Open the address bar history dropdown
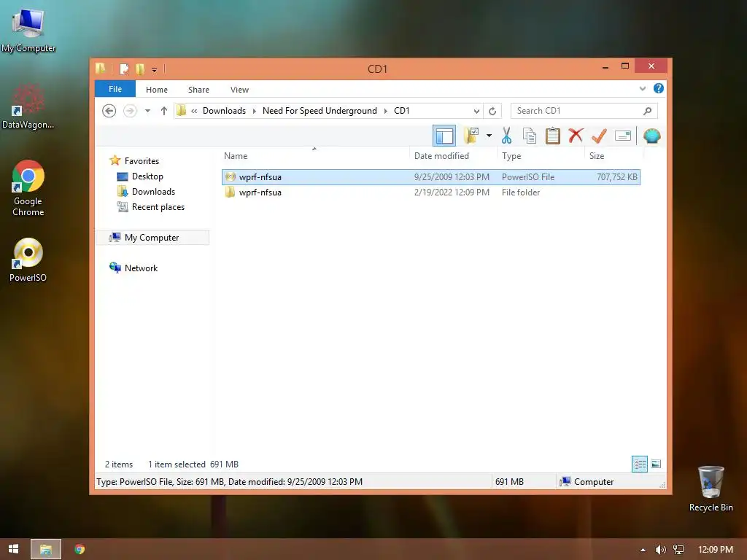Image resolution: width=747 pixels, height=560 pixels. click(476, 111)
